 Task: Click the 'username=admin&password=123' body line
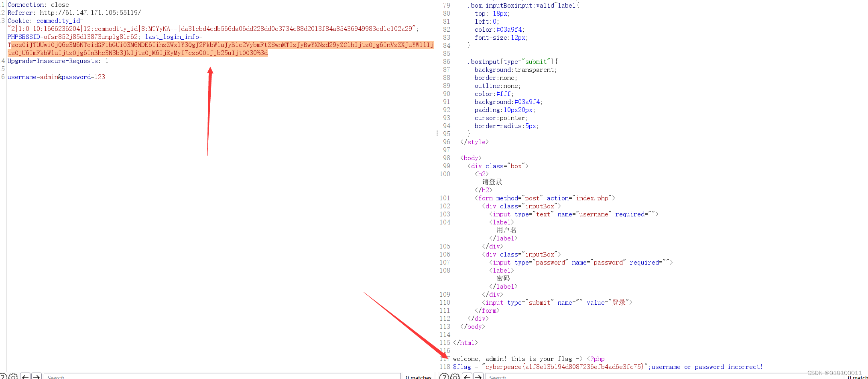tap(56, 77)
